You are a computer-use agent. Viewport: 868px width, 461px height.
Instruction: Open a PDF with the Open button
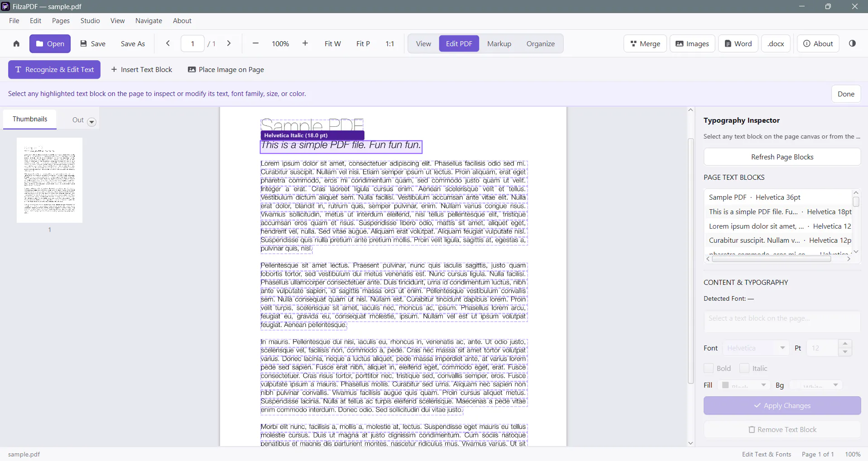click(x=50, y=43)
